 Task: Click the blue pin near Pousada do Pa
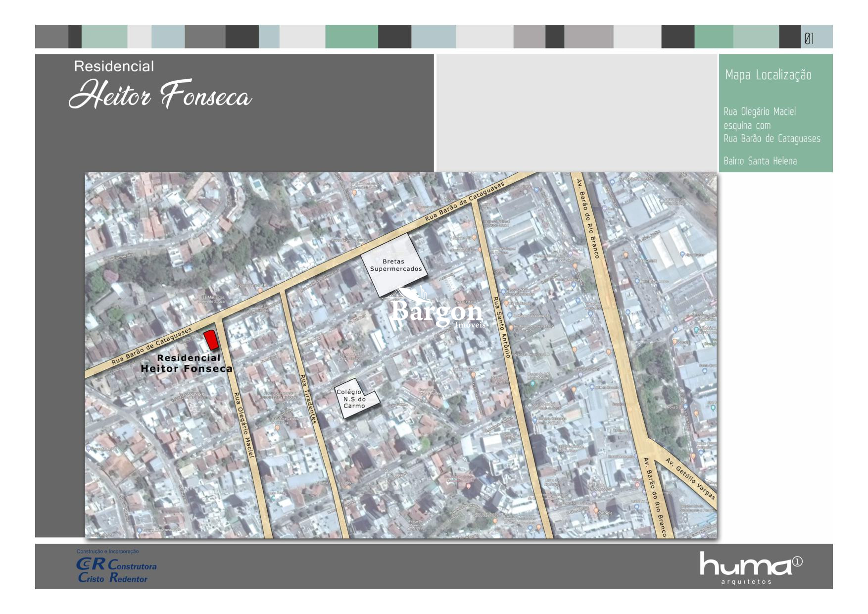tap(88, 449)
